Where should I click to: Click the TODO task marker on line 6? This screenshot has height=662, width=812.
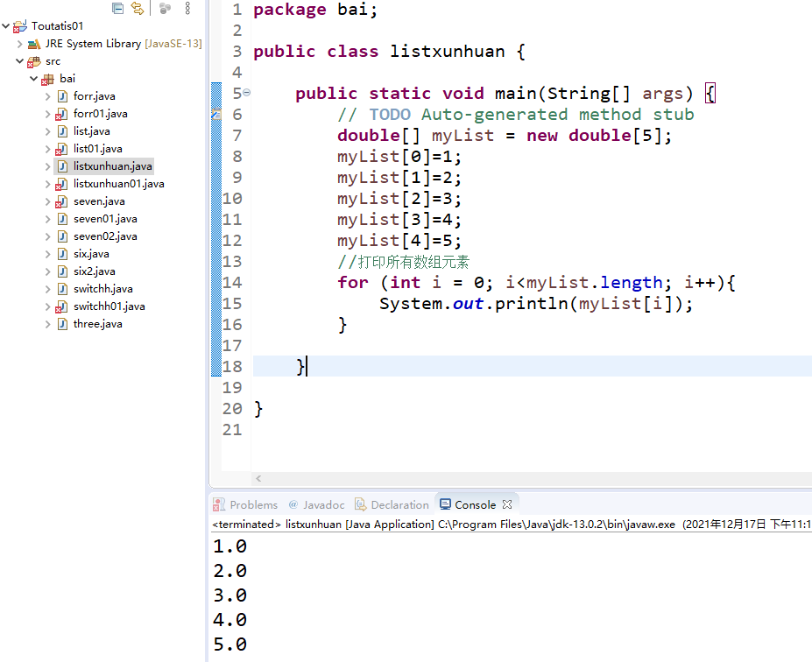[x=216, y=114]
